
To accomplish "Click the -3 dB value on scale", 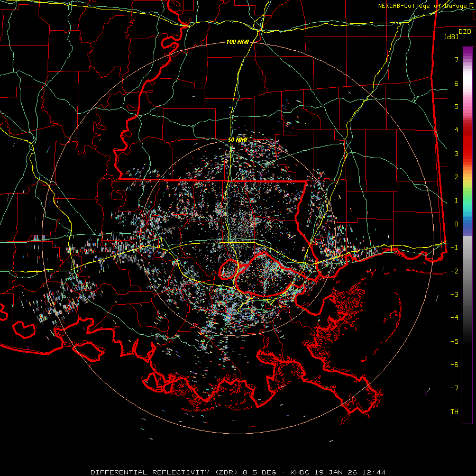I will pos(454,295).
